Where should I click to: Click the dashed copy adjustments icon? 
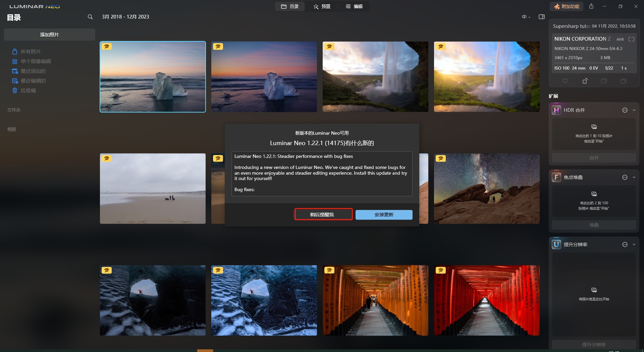604,81
